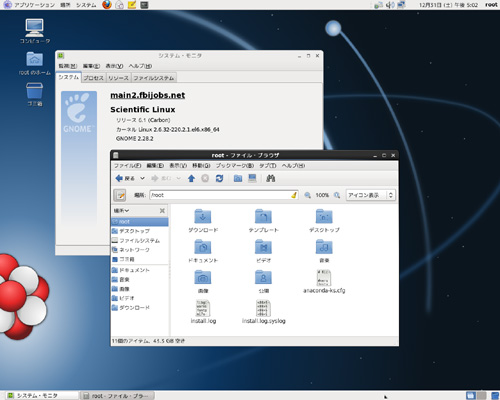The height and width of the screenshot is (400, 500).
Task: Switch to the Processes tab
Action: coord(93,78)
